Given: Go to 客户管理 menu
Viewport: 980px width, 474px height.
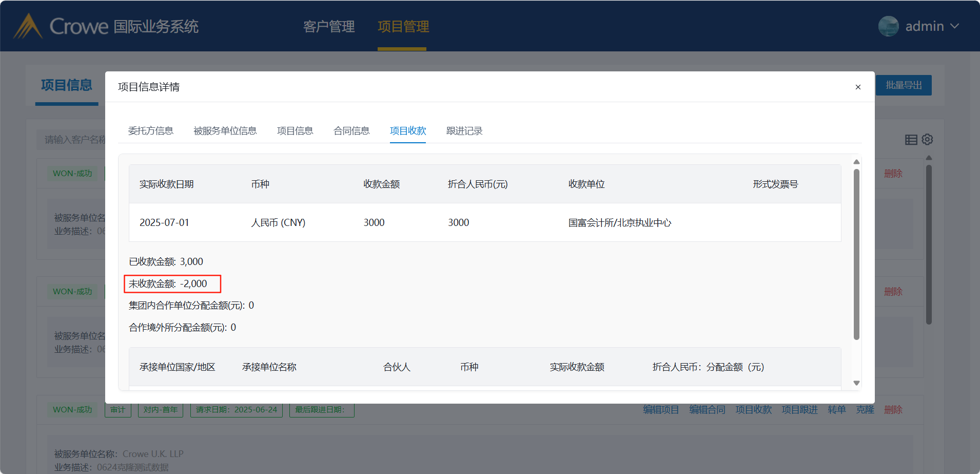Looking at the screenshot, I should (329, 27).
